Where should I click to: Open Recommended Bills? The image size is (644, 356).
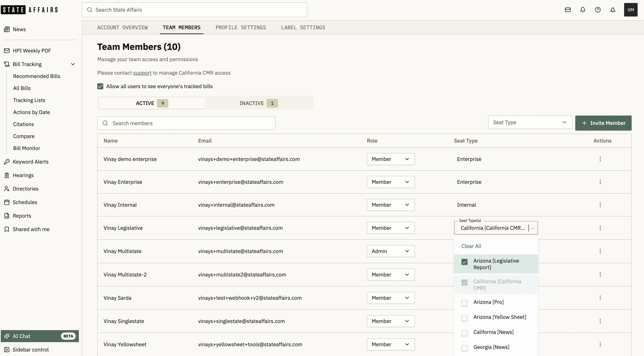coord(36,76)
